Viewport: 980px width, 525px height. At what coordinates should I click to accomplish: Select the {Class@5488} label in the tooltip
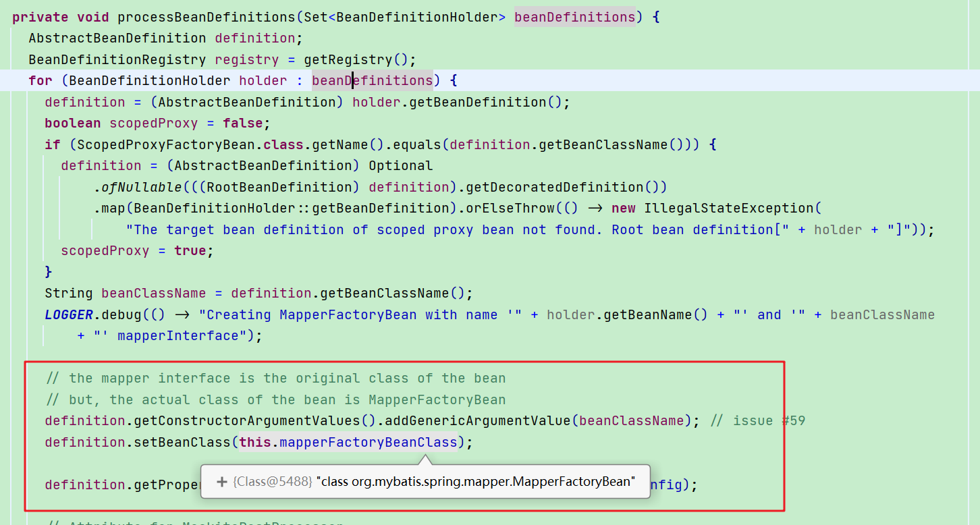273,482
